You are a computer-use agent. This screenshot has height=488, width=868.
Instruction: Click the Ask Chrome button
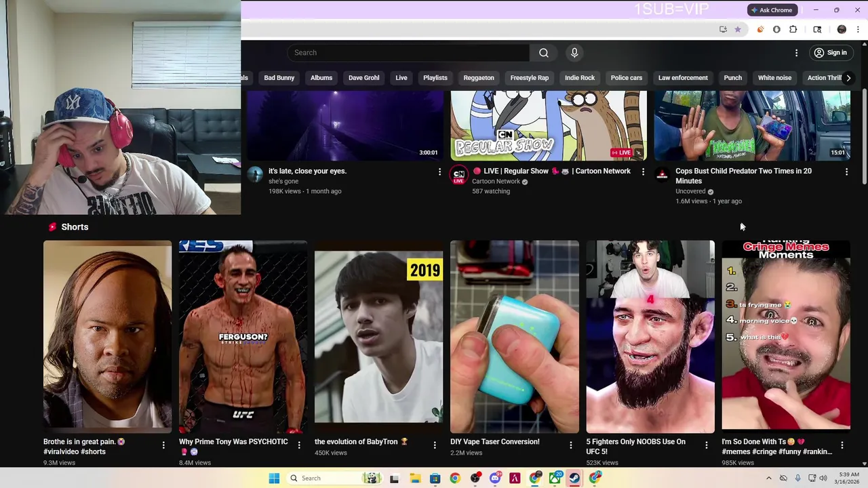771,10
